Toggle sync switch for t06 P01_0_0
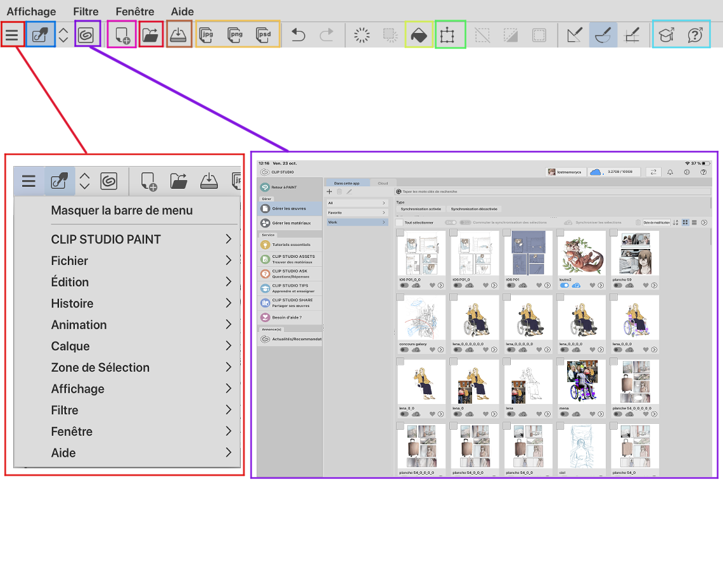The height and width of the screenshot is (588, 723). coord(404,286)
